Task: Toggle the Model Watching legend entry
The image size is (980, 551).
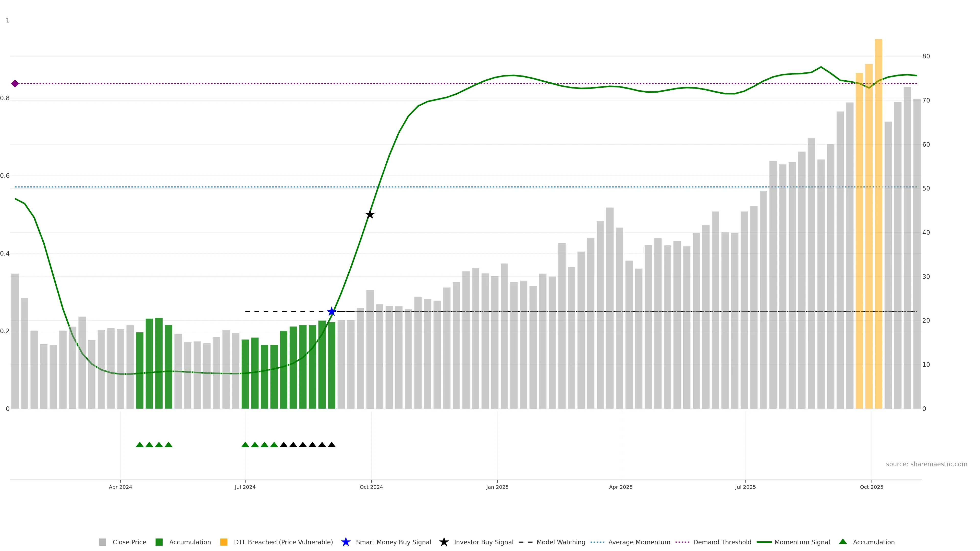Action: pyautogui.click(x=561, y=542)
